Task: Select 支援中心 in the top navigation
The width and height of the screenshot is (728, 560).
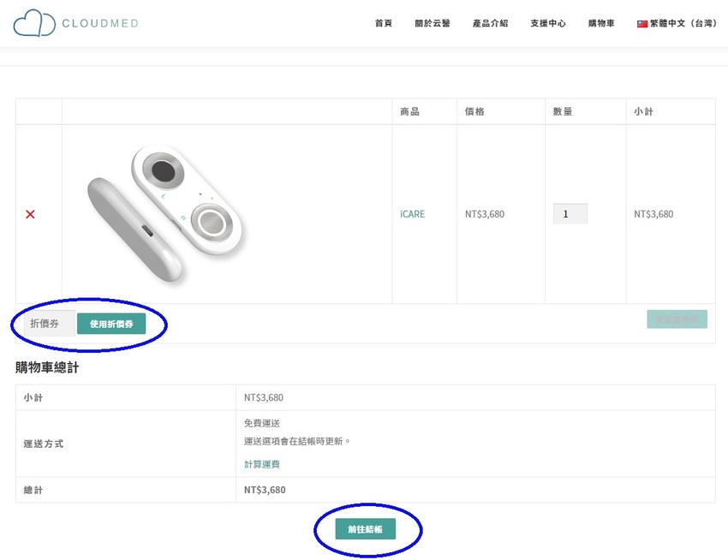Action: 548,24
